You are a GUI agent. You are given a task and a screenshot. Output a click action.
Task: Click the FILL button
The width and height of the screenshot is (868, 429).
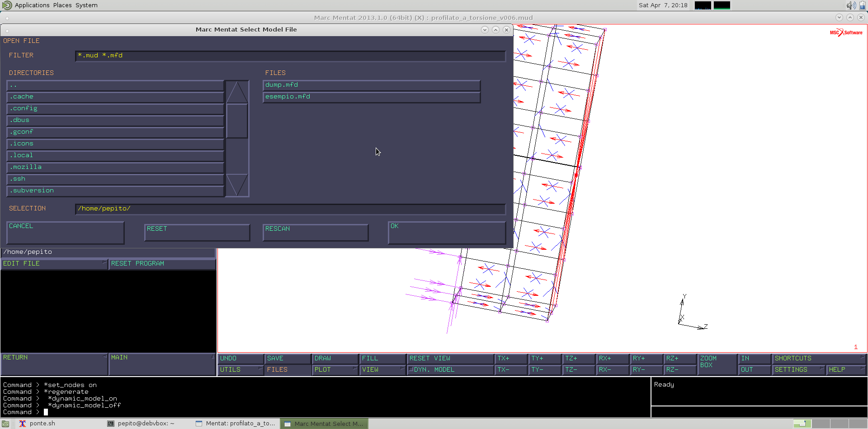point(383,359)
